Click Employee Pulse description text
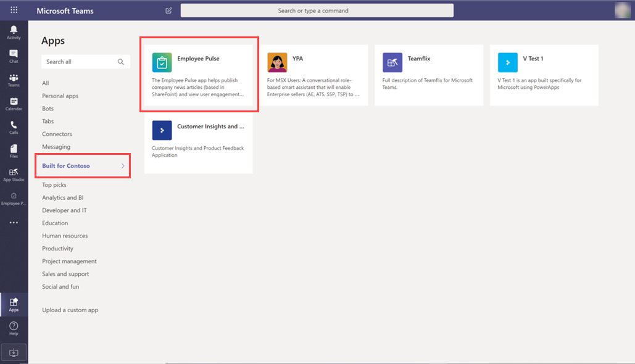 click(197, 87)
